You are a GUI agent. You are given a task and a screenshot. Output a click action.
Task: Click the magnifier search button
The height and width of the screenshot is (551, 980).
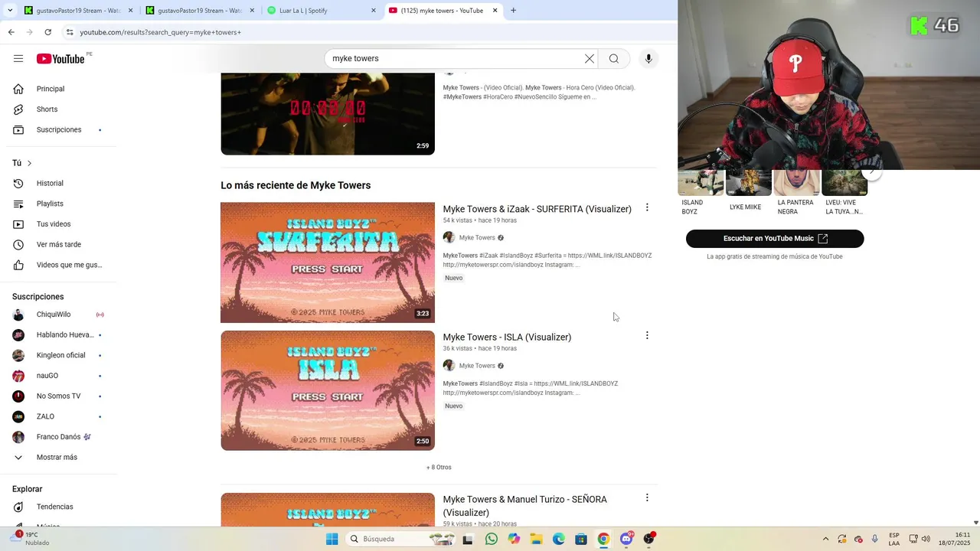tap(614, 59)
